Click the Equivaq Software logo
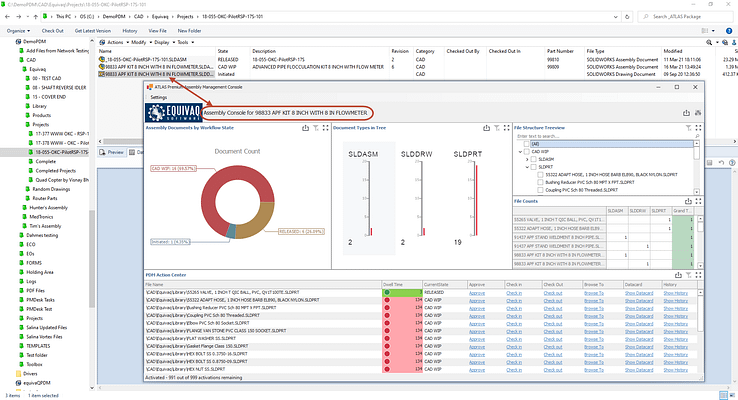Viewport: 738px width, 400px height. (x=172, y=113)
